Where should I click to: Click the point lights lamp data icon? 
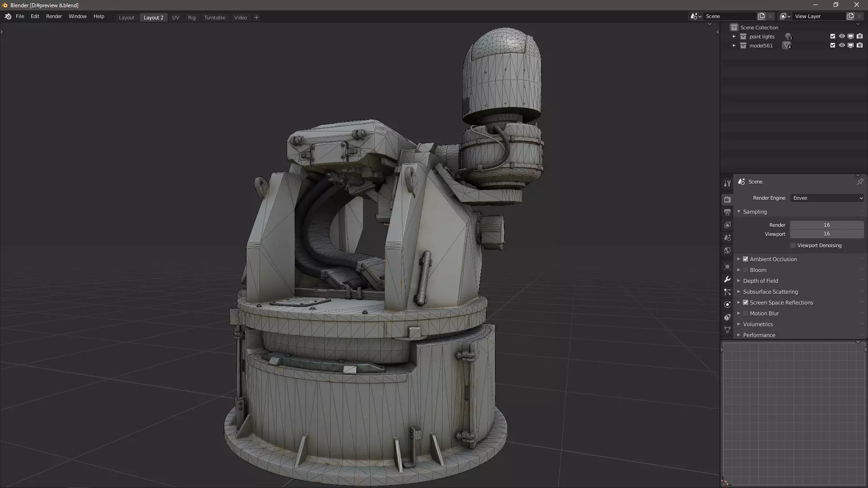pyautogui.click(x=788, y=37)
